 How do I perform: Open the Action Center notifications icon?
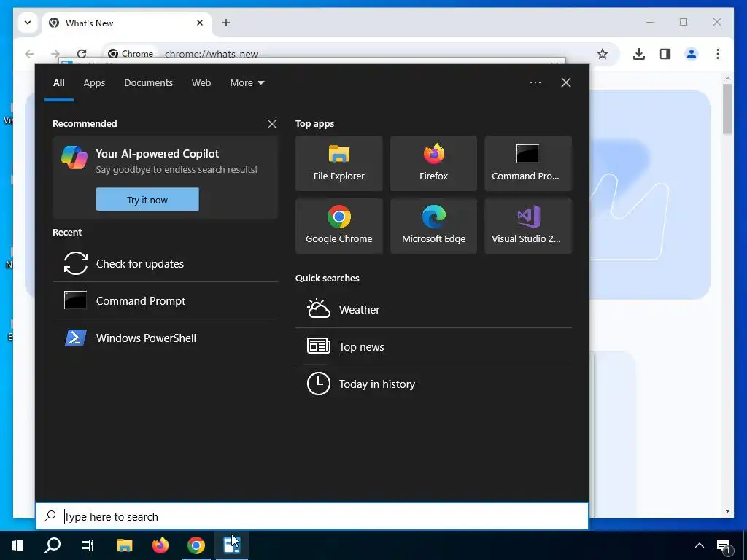tap(724, 545)
